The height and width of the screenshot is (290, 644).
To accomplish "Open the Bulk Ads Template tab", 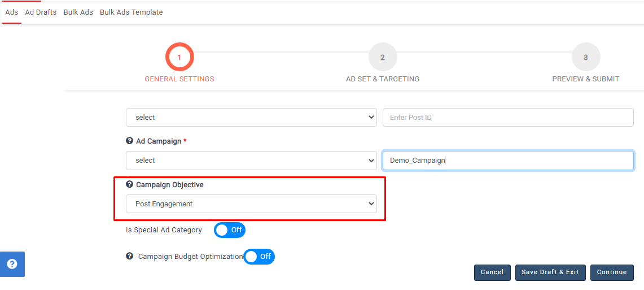I will click(131, 12).
